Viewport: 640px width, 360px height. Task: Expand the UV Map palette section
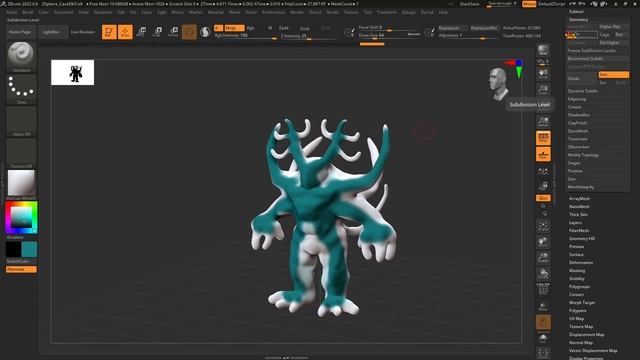576,318
